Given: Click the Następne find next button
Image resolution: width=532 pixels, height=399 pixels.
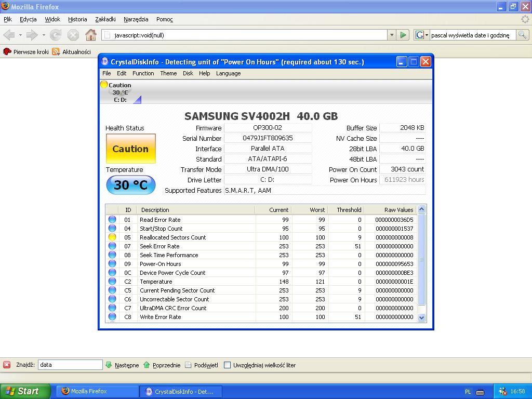Looking at the screenshot, I should click(x=122, y=365).
